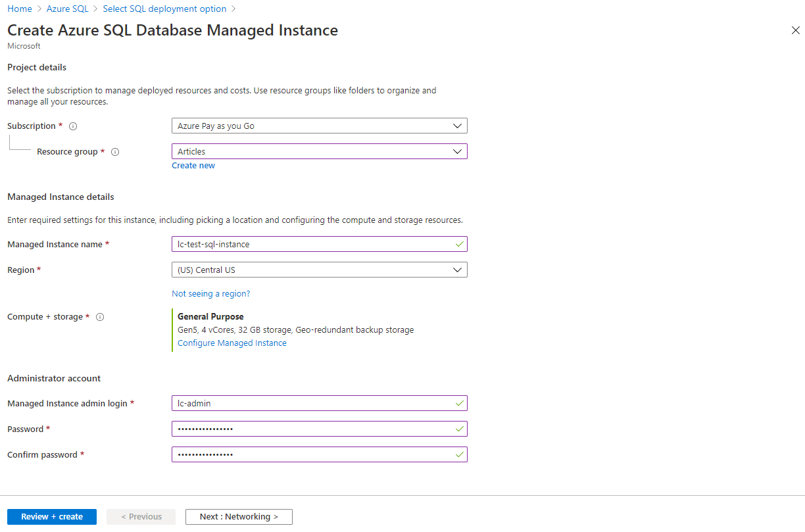This screenshot has width=805, height=532.
Task: Click into the Password field
Action: click(312, 429)
